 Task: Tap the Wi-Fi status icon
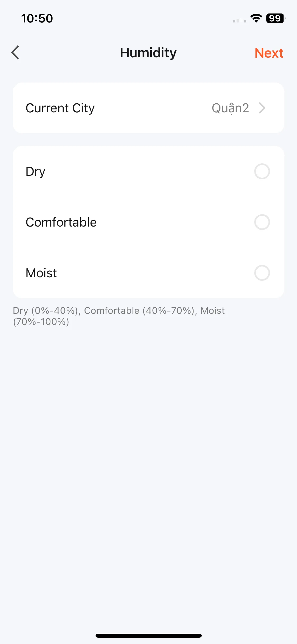pyautogui.click(x=256, y=18)
